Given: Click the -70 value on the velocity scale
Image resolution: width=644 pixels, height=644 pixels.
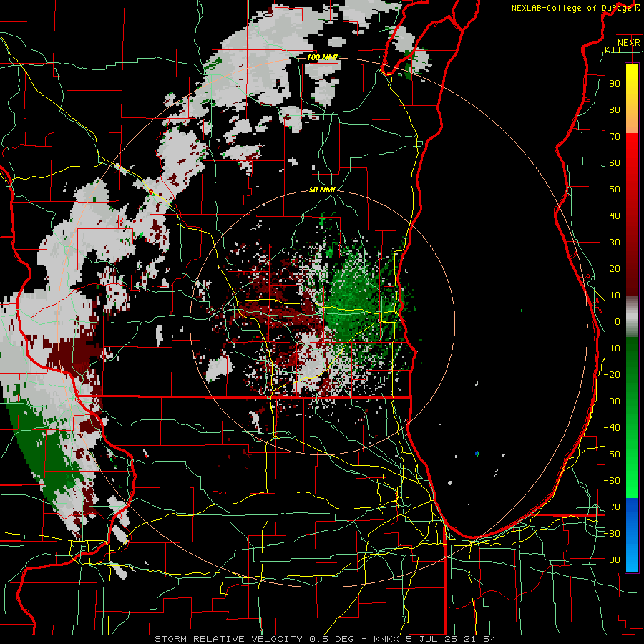Looking at the screenshot, I should click(x=612, y=507).
